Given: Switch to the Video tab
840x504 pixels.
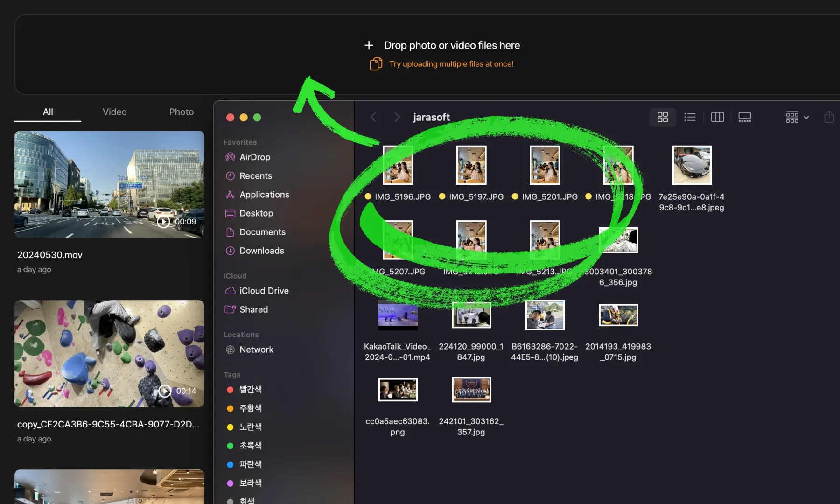Looking at the screenshot, I should click(x=114, y=112).
